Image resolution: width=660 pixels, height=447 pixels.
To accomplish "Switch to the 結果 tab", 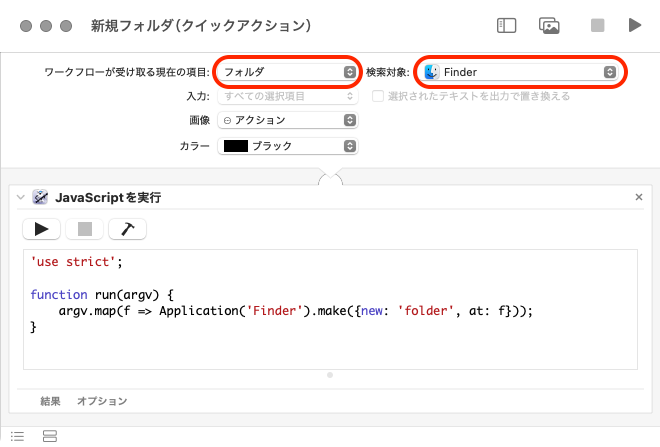I will click(x=50, y=401).
